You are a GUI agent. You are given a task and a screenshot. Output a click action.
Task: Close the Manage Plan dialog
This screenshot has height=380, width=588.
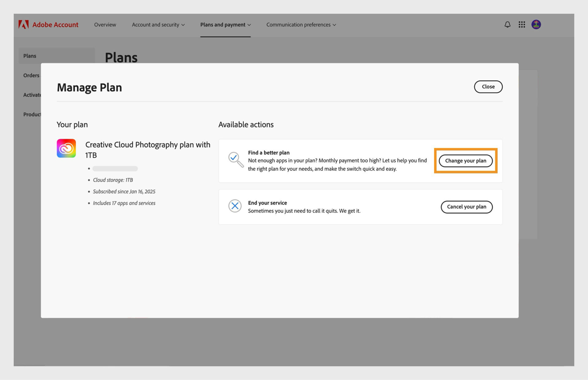pyautogui.click(x=488, y=87)
